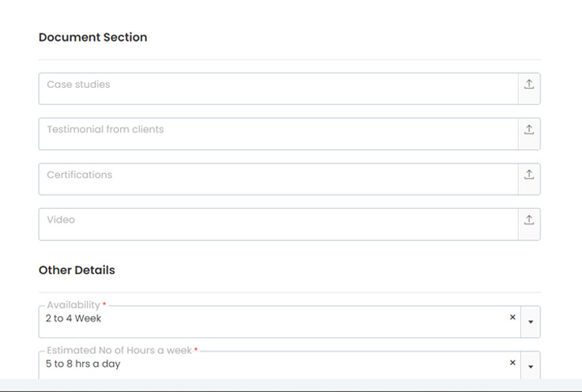
Task: Open the Estimated No of Hours dropdown arrow
Action: [531, 367]
